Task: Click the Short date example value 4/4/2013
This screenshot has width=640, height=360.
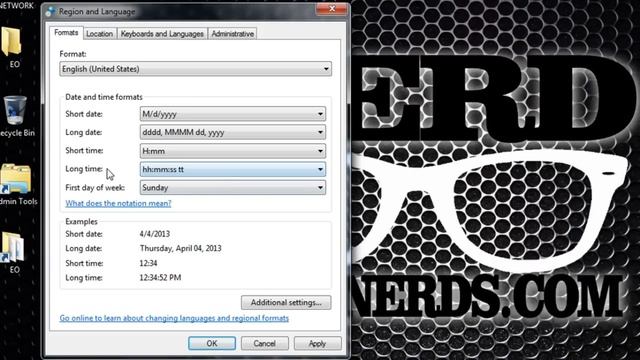Action: (x=155, y=234)
